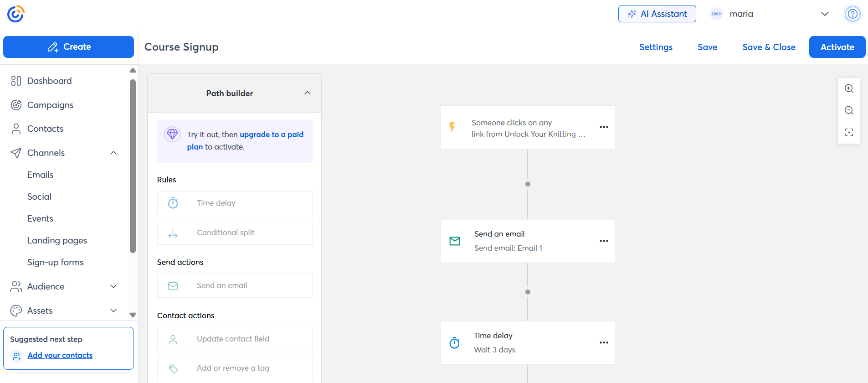Click the Audience people icon
The height and width of the screenshot is (383, 868).
point(16,286)
